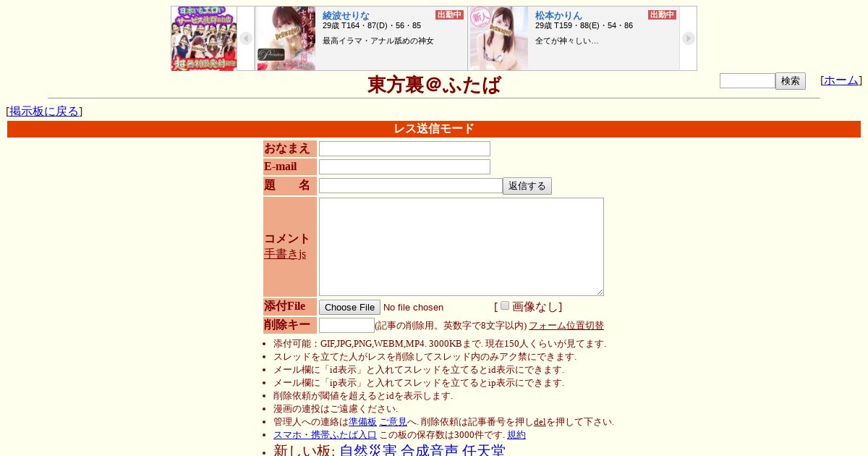Image resolution: width=868 pixels, height=456 pixels.
Task: Focus the E-mail input field
Action: (x=404, y=167)
